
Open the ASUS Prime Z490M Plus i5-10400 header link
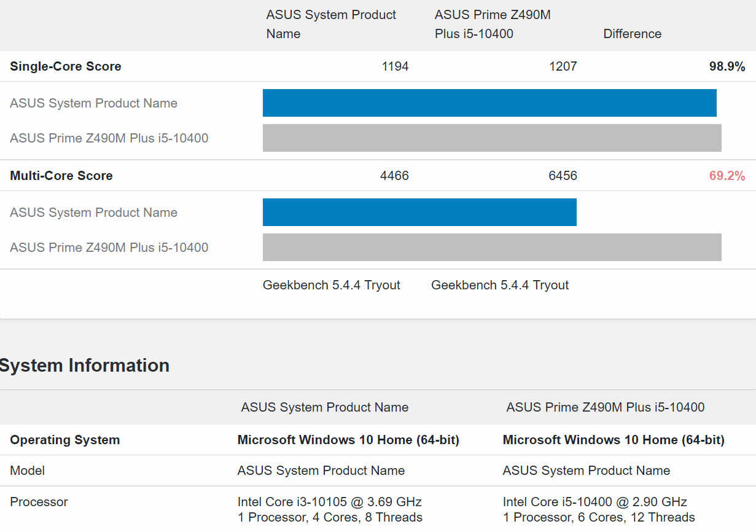click(x=493, y=24)
